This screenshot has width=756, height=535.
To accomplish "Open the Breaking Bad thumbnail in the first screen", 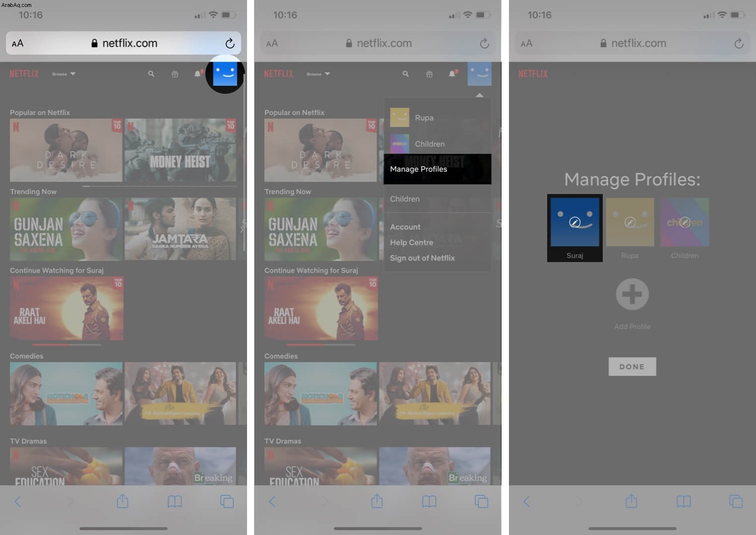I will click(181, 466).
